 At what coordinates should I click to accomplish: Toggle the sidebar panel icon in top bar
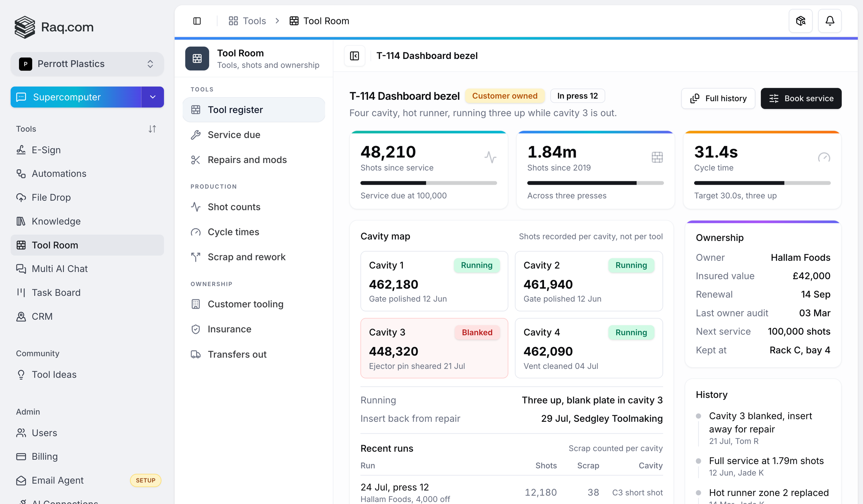(197, 21)
